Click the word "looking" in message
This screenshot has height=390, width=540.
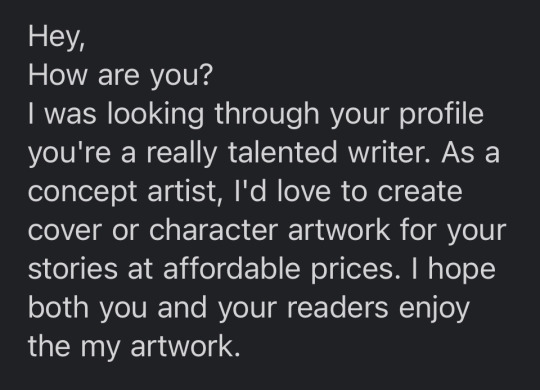pyautogui.click(x=156, y=115)
